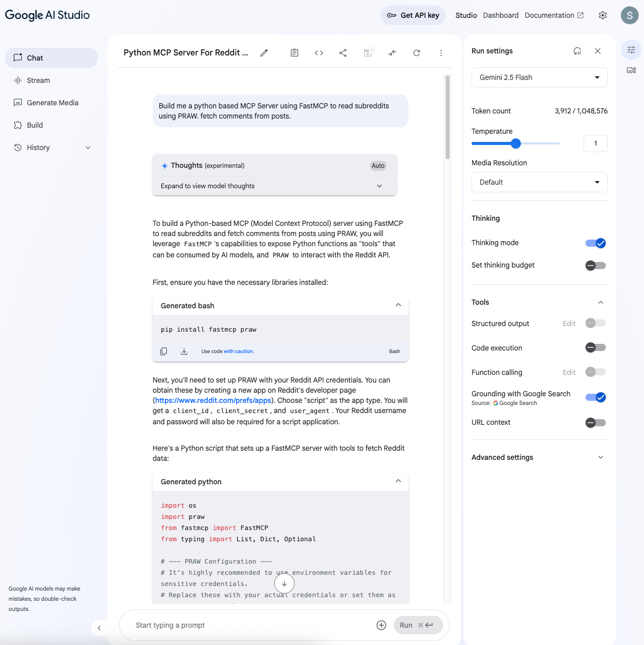Viewport: 644px width, 645px height.
Task: Open the Gemini 2.5 Flash model dropdown
Action: pyautogui.click(x=540, y=77)
